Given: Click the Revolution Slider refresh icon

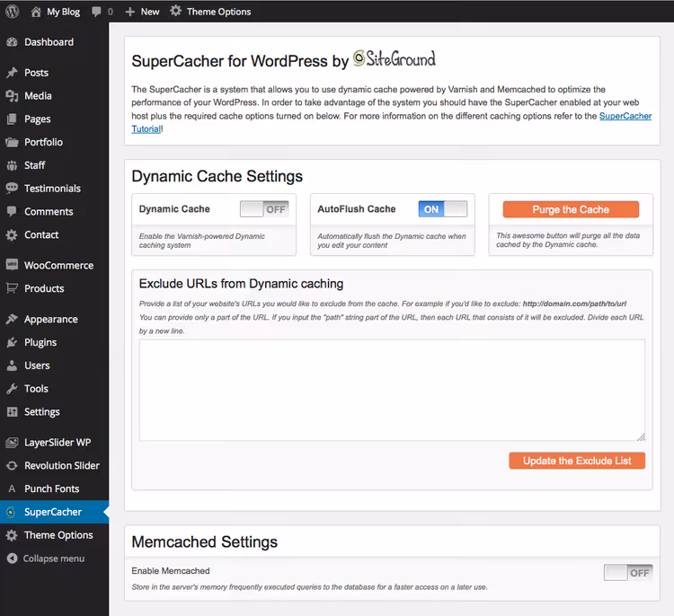Looking at the screenshot, I should 12,466.
